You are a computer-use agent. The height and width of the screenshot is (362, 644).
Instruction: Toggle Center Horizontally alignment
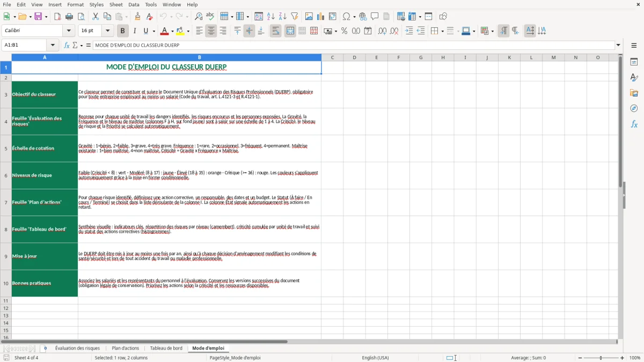211,31
